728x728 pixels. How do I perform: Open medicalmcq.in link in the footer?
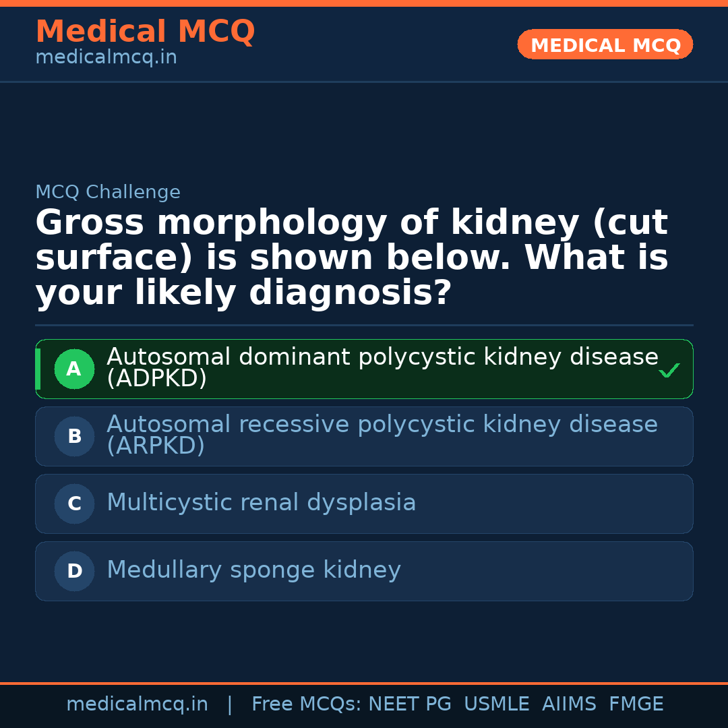tap(137, 704)
